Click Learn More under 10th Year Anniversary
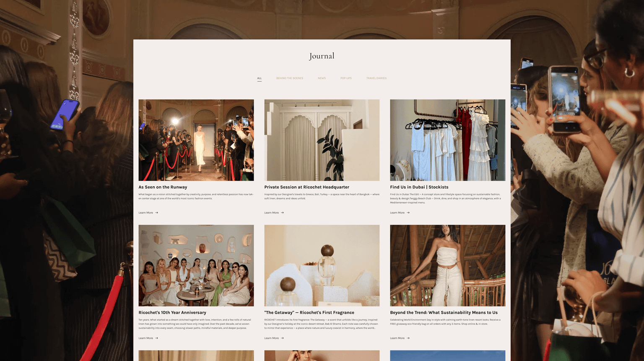 (146, 338)
